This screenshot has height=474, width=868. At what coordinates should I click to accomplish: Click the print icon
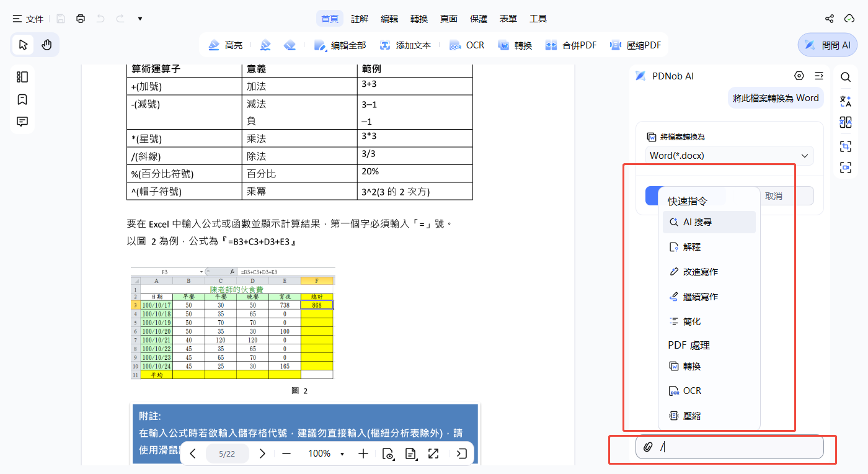pos(81,19)
